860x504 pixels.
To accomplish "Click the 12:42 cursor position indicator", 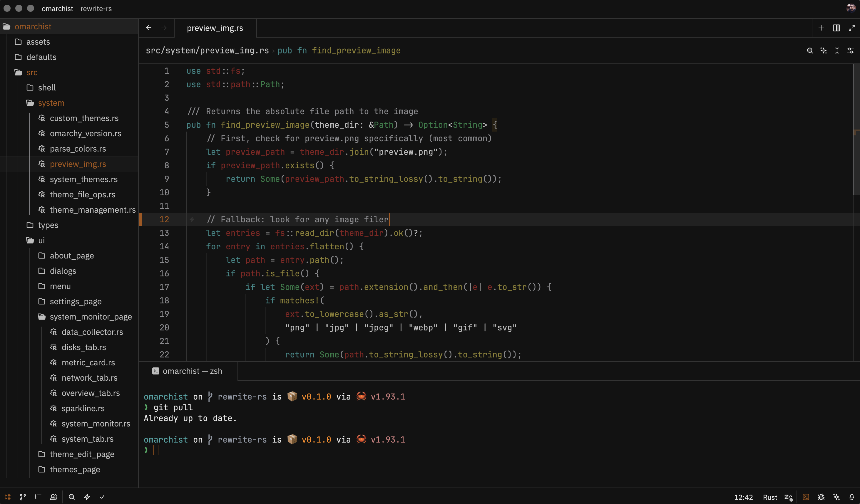I will tap(743, 497).
